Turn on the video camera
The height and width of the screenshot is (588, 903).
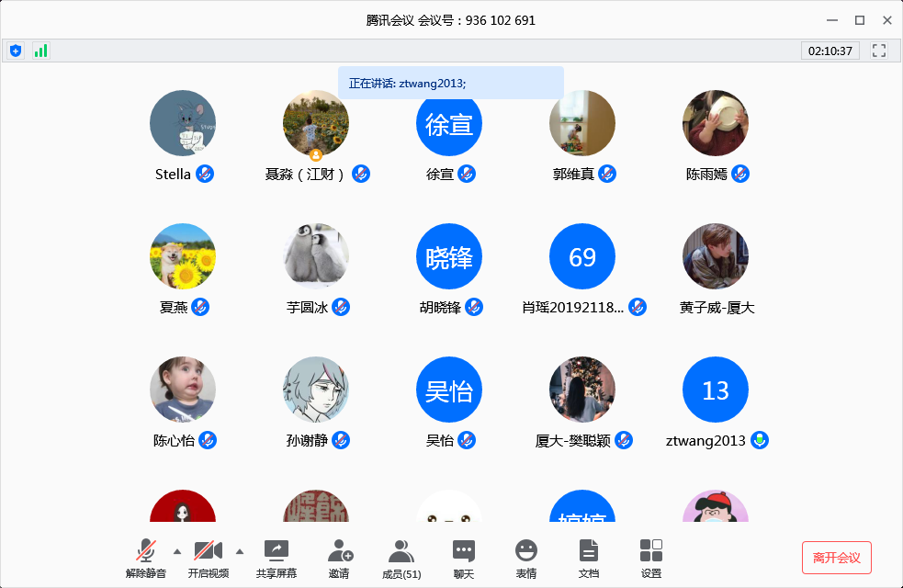click(208, 558)
